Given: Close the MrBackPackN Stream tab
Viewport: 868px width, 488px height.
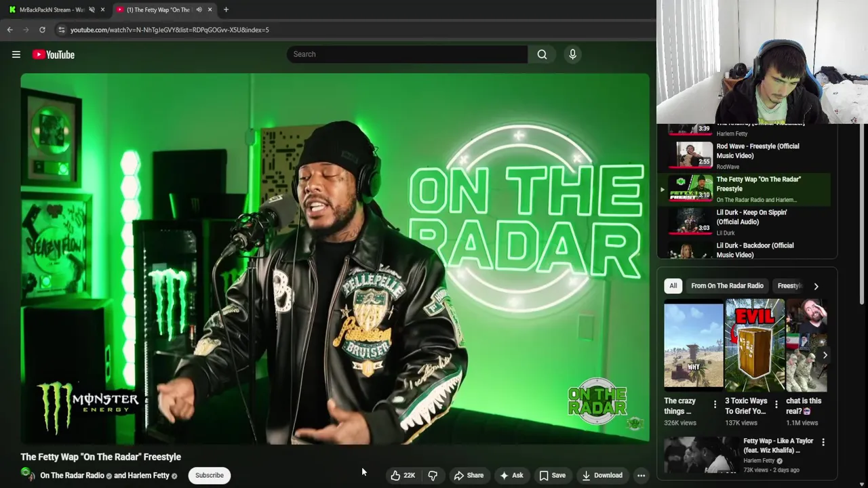Looking at the screenshot, I should tap(102, 9).
